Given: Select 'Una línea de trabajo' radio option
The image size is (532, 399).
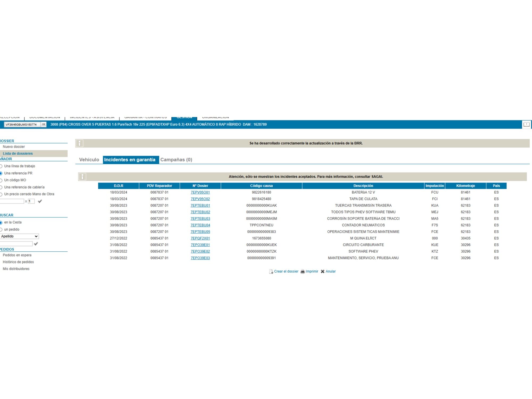Looking at the screenshot, I should click(1, 166).
